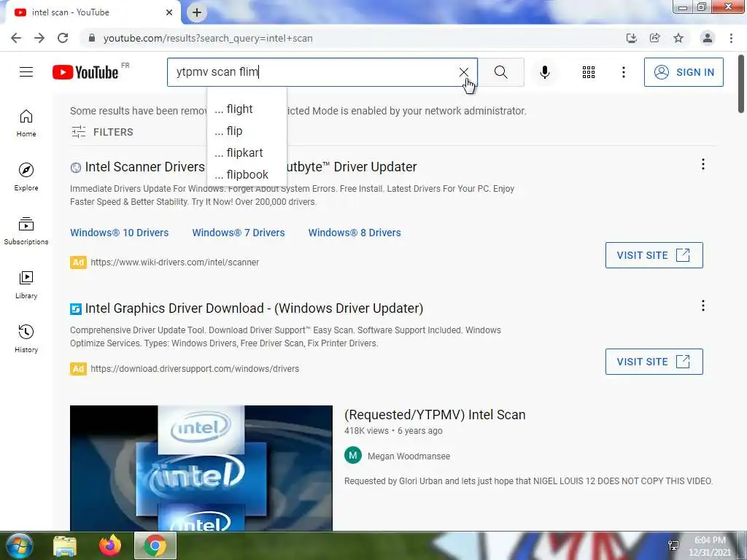Open (Requested/YTPMV) Intel Scan video title

(435, 415)
